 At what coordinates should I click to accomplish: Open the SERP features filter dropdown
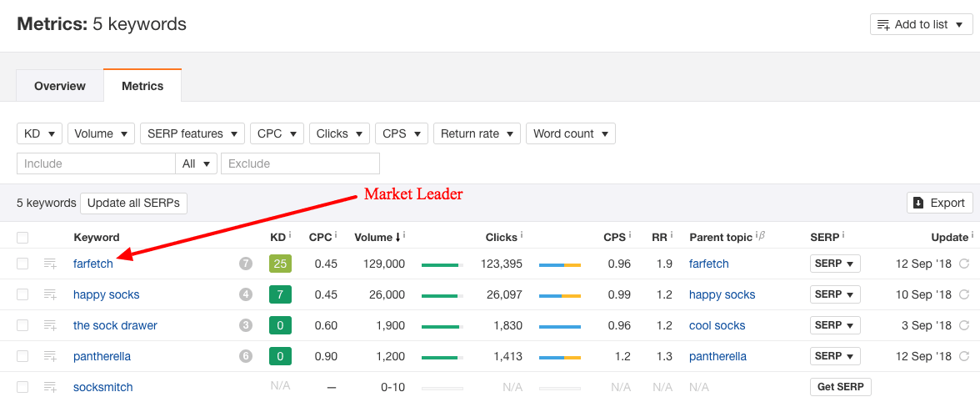point(192,133)
